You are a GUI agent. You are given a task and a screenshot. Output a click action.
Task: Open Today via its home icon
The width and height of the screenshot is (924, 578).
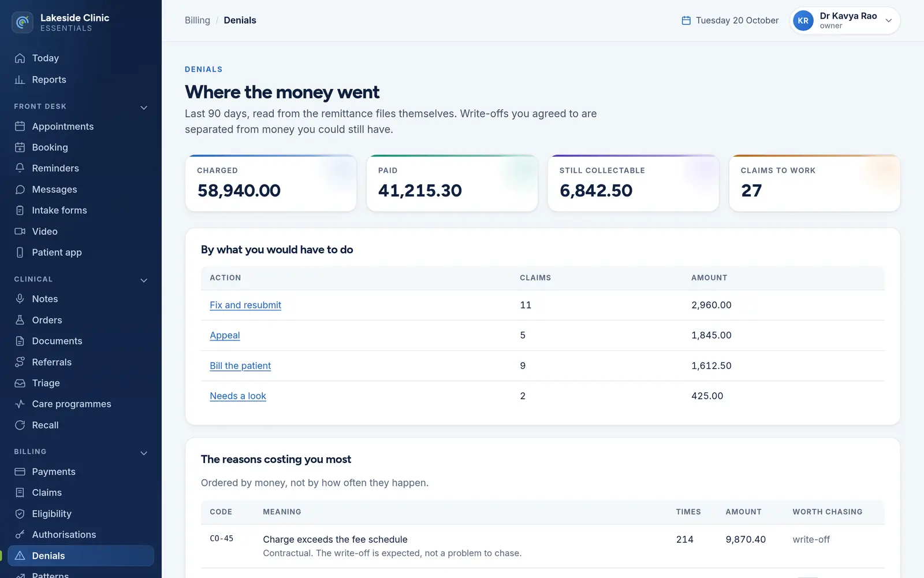coord(20,58)
